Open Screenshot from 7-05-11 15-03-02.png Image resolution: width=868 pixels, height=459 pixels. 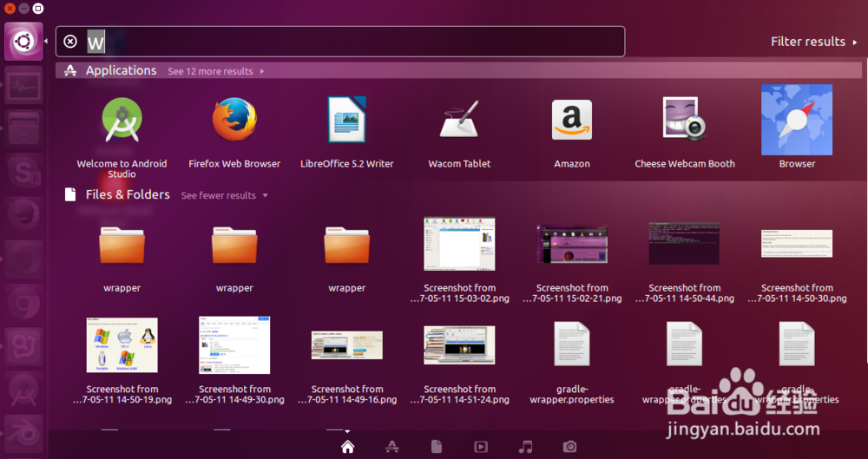459,260
